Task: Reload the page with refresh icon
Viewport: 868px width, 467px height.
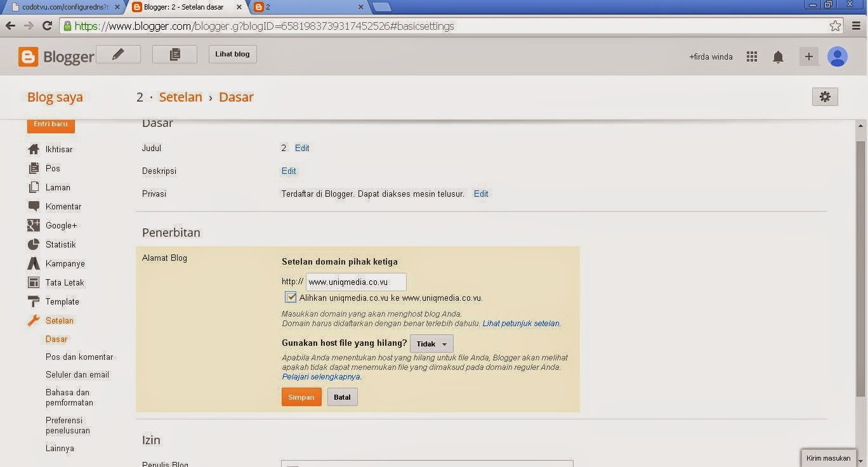Action: (x=47, y=26)
